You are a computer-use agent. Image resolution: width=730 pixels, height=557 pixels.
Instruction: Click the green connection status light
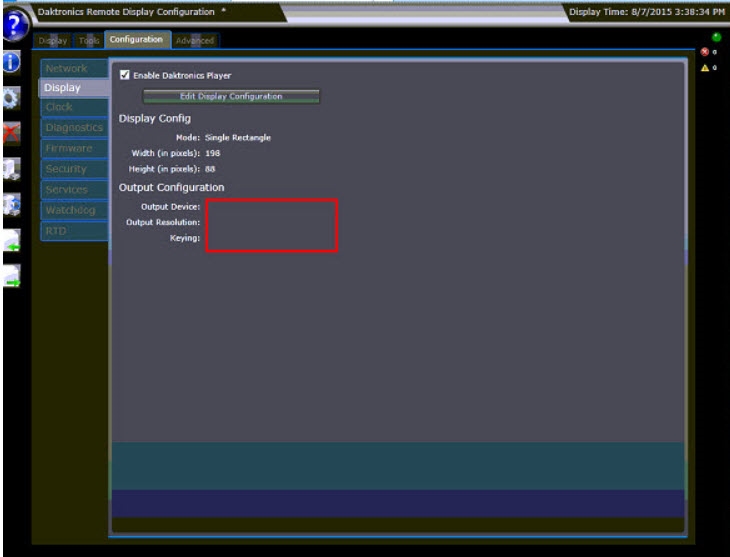tap(716, 37)
